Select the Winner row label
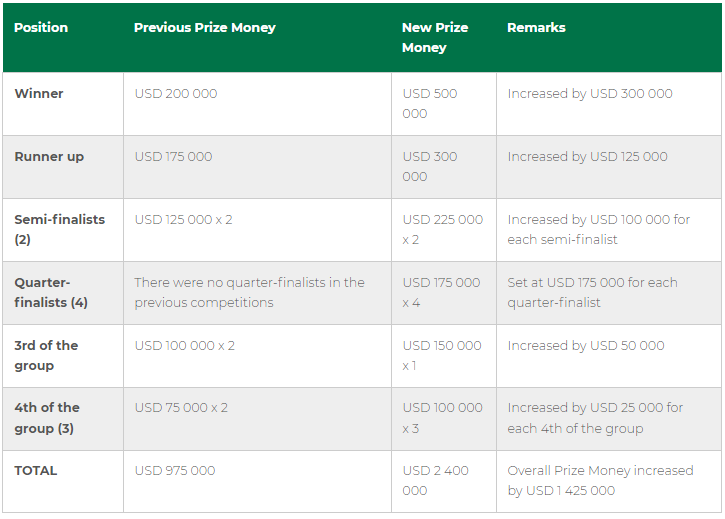Viewport: 725px width, 519px height. click(x=39, y=93)
